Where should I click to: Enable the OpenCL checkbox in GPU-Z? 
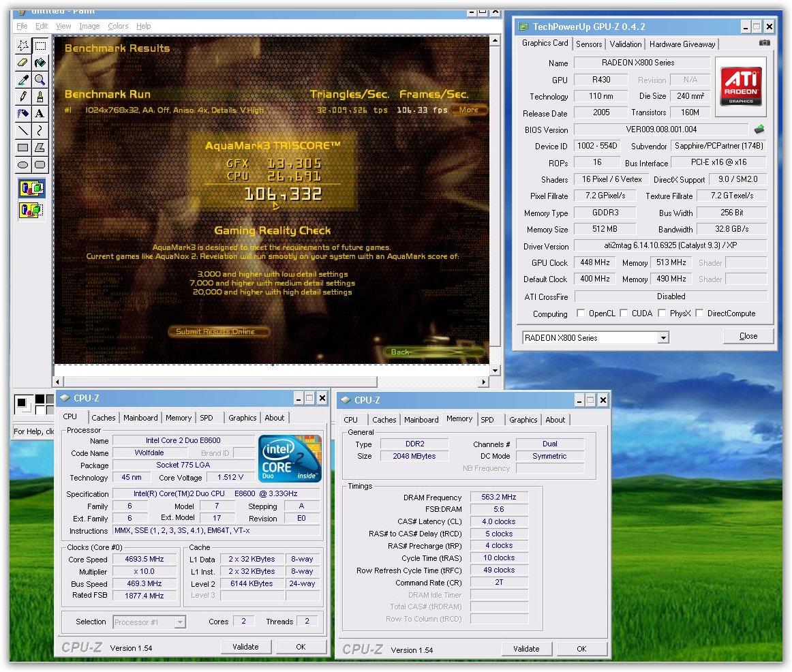581,313
